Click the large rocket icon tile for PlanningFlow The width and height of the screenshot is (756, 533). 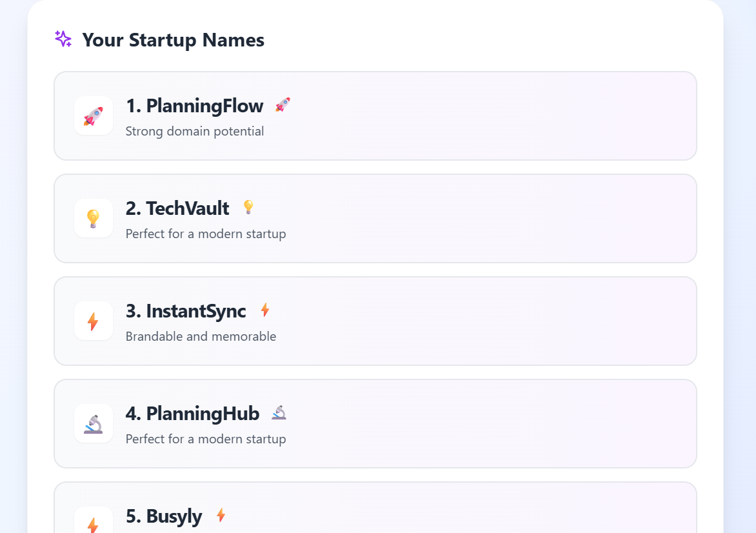coord(94,116)
